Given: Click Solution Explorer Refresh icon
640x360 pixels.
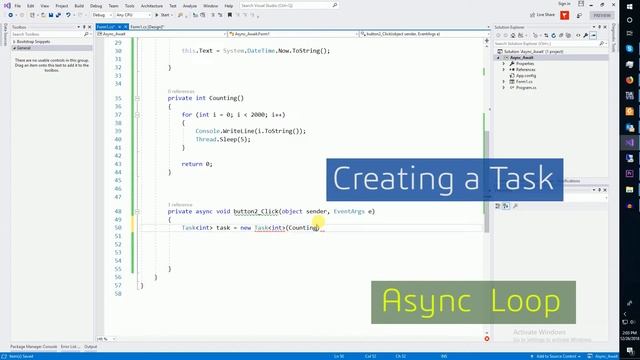Looking at the screenshot, I should (x=553, y=35).
